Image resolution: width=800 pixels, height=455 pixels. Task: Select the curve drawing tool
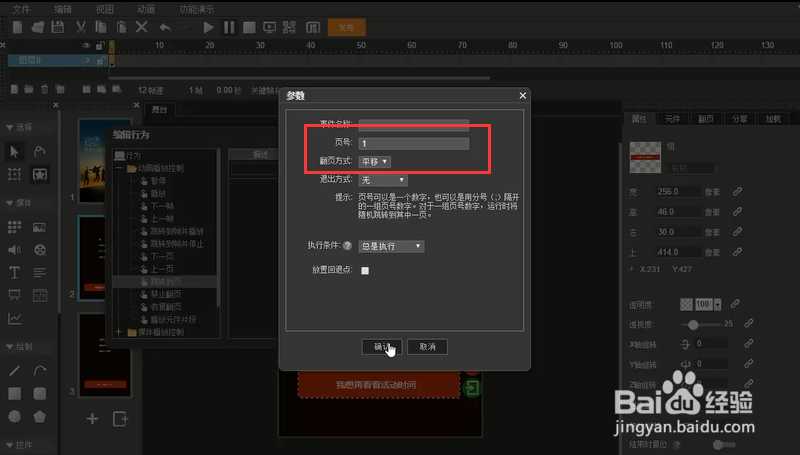(39, 371)
